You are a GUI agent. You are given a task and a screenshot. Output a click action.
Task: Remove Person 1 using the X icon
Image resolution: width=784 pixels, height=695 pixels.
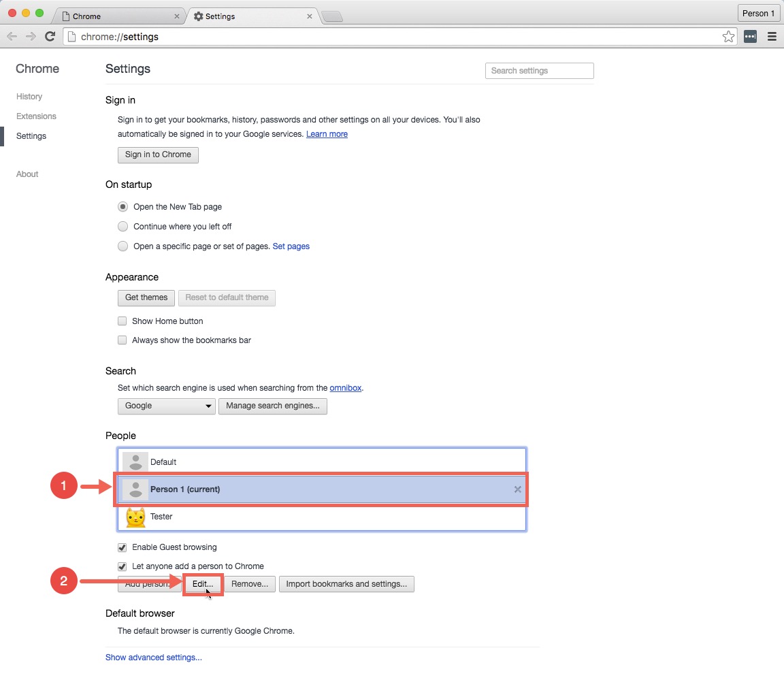[517, 489]
